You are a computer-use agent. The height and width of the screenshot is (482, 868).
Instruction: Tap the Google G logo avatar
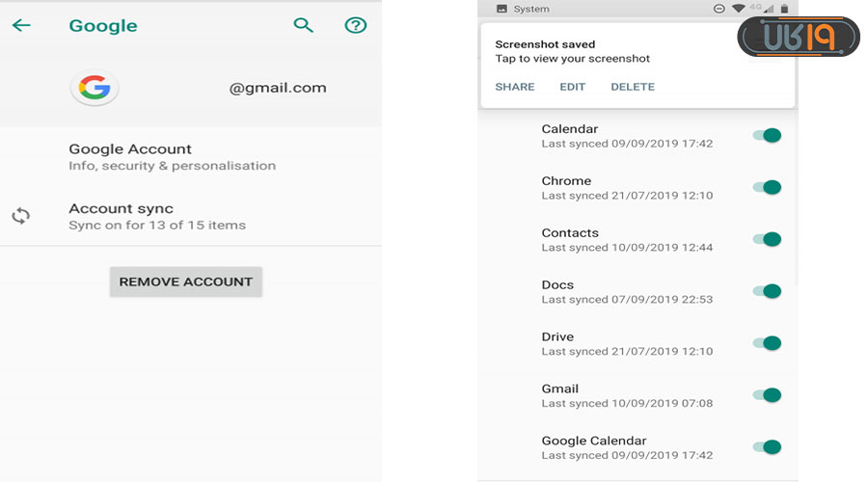pyautogui.click(x=94, y=88)
